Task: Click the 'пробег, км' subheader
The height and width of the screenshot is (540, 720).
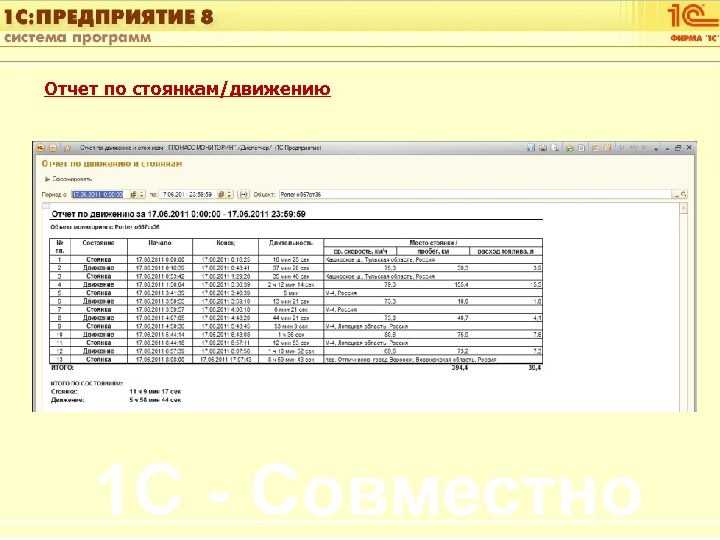Action: [x=433, y=251]
